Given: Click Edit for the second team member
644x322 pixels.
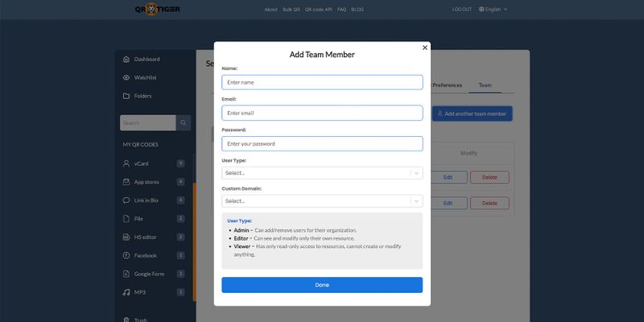Looking at the screenshot, I should click(448, 204).
